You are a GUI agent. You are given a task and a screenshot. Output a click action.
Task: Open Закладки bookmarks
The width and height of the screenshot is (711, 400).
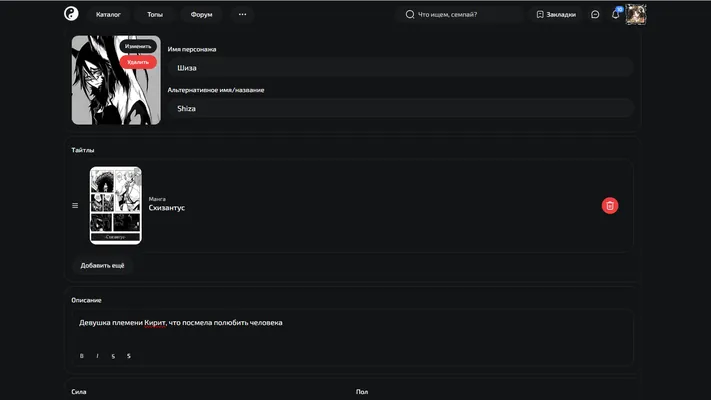point(556,15)
